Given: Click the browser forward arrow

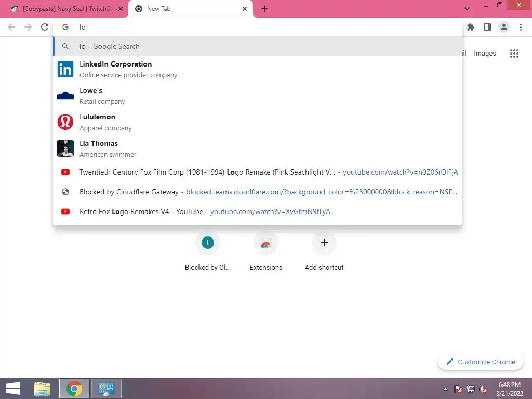Looking at the screenshot, I should tap(28, 27).
